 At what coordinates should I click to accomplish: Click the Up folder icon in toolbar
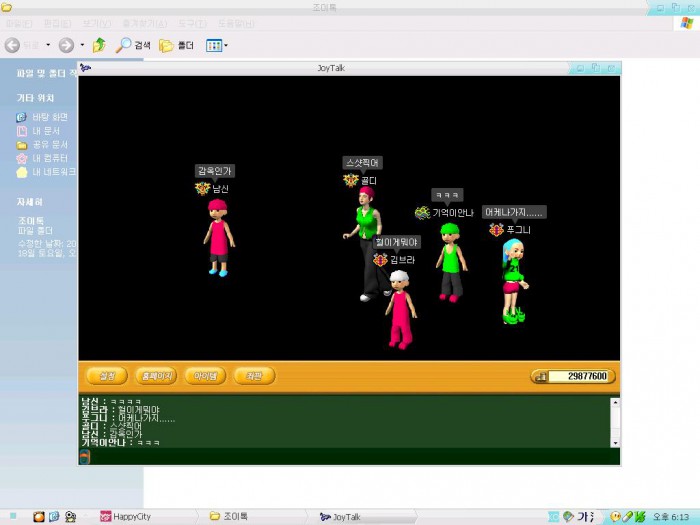(99, 45)
